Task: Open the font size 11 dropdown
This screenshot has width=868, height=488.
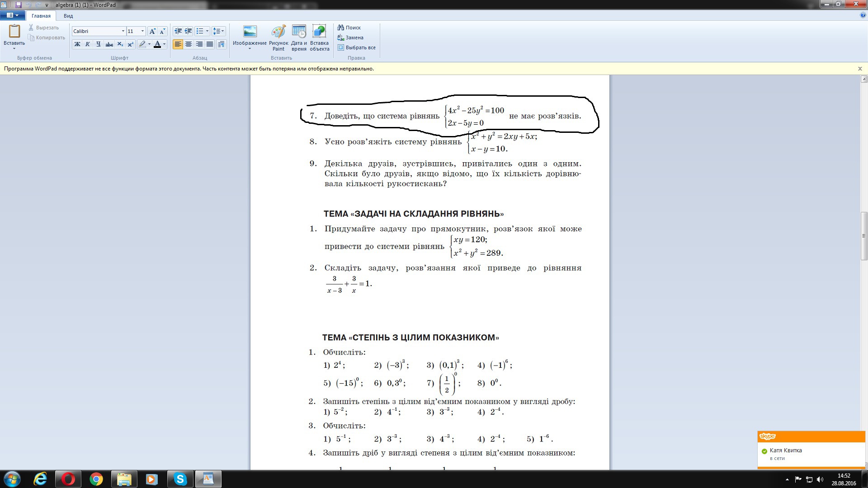Action: coord(142,31)
